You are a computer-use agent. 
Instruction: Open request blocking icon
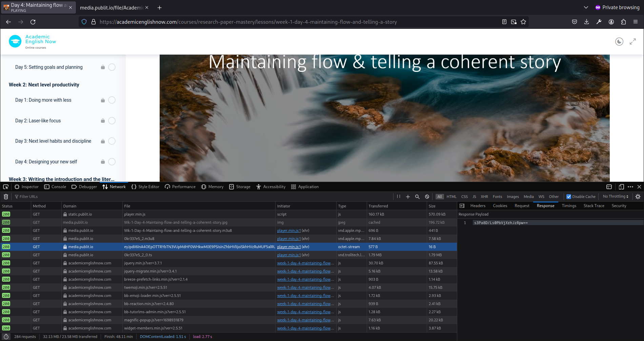pyautogui.click(x=427, y=197)
